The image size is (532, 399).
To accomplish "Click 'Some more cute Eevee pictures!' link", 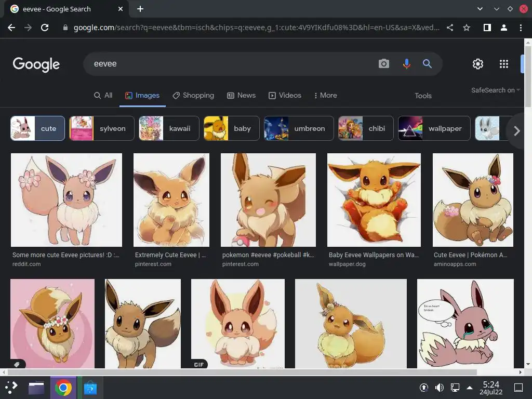I will 66,255.
